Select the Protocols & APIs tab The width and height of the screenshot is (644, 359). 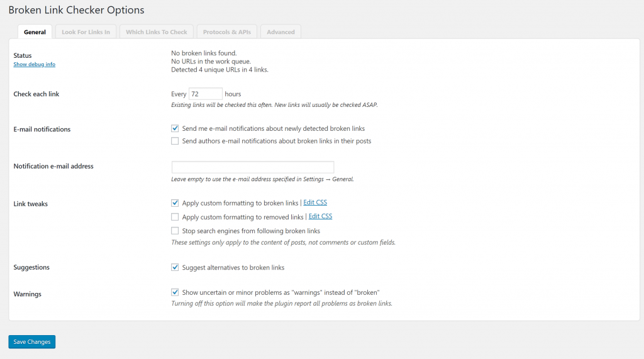[x=227, y=32]
